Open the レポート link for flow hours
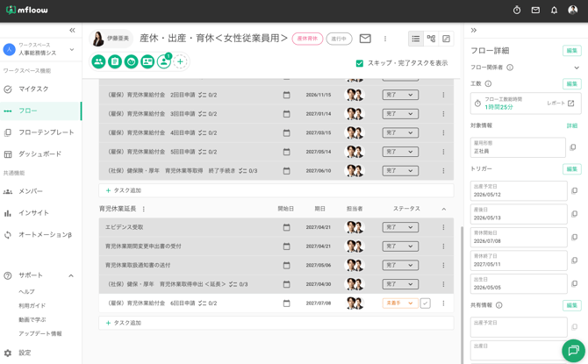Image resolution: width=588 pixels, height=364 pixels. click(x=560, y=103)
